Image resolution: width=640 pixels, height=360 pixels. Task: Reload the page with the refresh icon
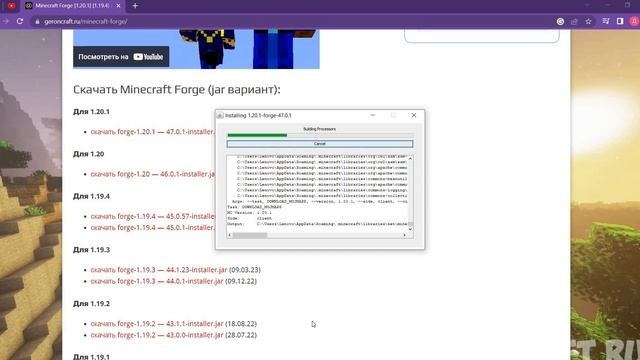point(20,21)
